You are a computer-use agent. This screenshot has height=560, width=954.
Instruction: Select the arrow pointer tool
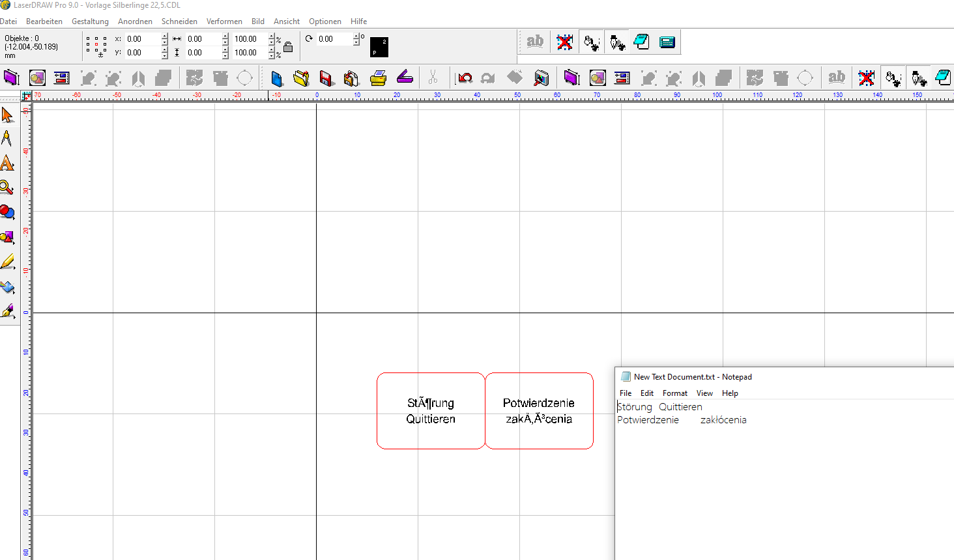[x=7, y=115]
